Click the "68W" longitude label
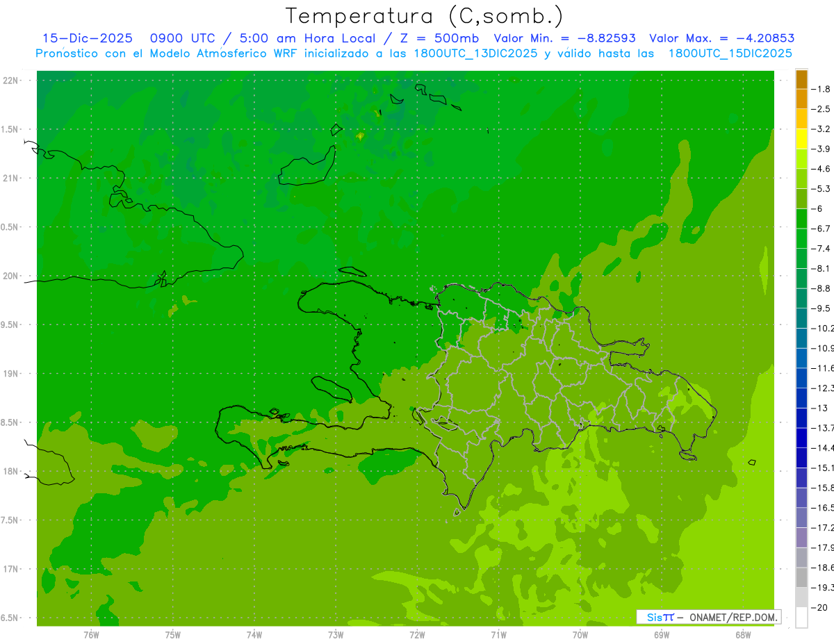834x644 pixels. tap(743, 635)
